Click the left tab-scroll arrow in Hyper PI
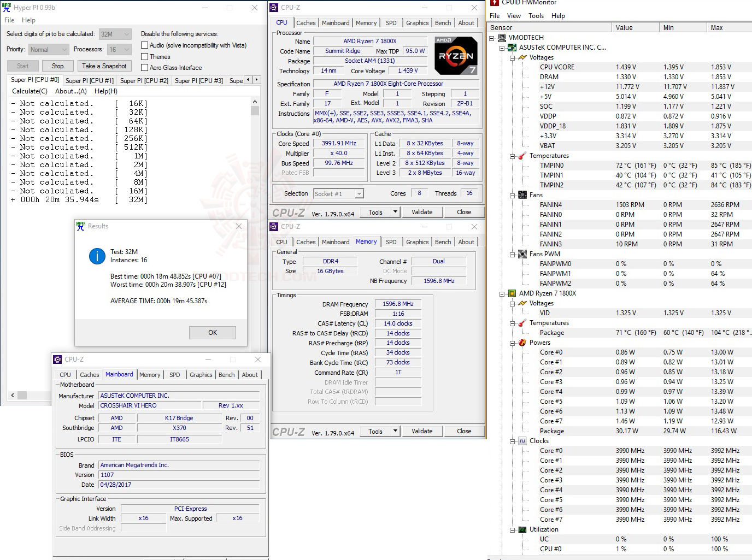This screenshot has width=752, height=560. click(248, 80)
